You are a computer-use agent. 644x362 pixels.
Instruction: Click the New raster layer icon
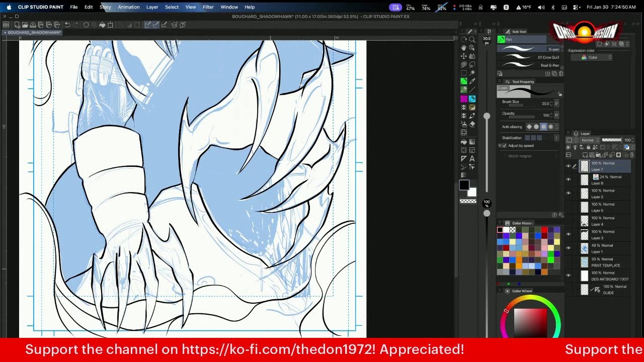[585, 155]
